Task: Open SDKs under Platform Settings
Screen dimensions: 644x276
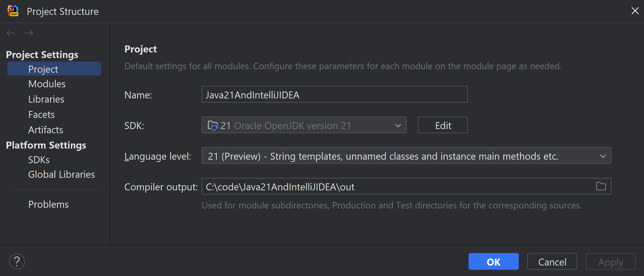Action: 39,160
